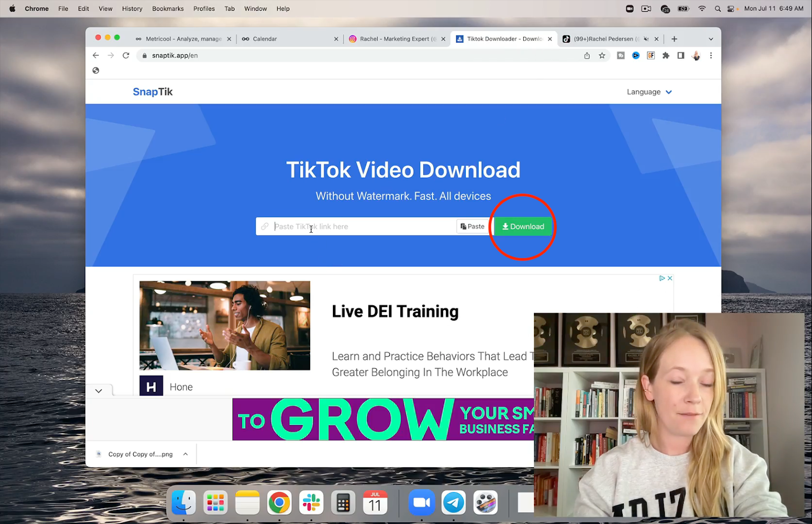Image resolution: width=812 pixels, height=524 pixels.
Task: Open Control Center in menu bar
Action: tap(731, 9)
